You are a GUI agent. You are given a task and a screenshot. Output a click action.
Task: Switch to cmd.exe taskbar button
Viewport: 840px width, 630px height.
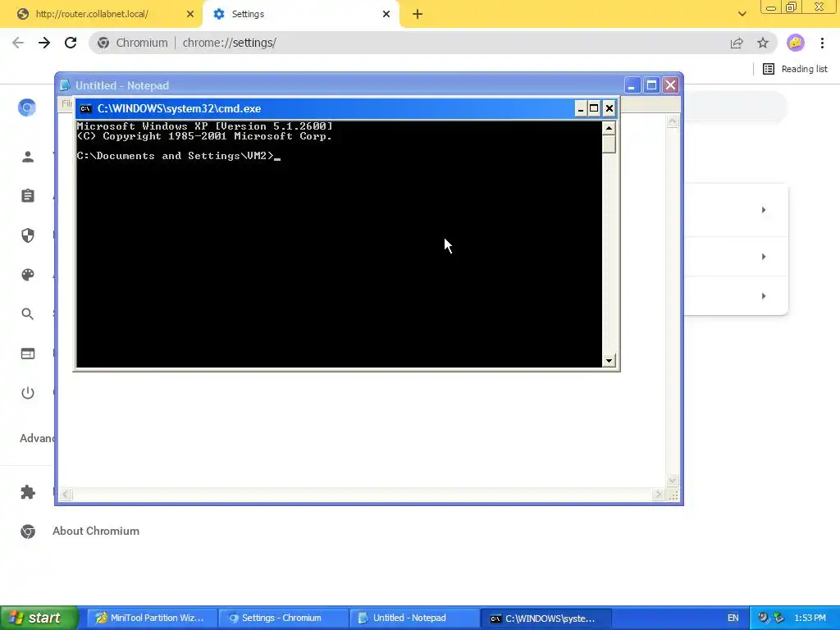coord(546,618)
